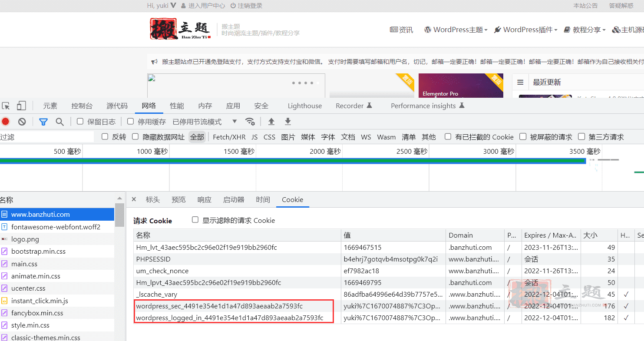
Task: Click the Domain column header
Action: click(x=475, y=235)
